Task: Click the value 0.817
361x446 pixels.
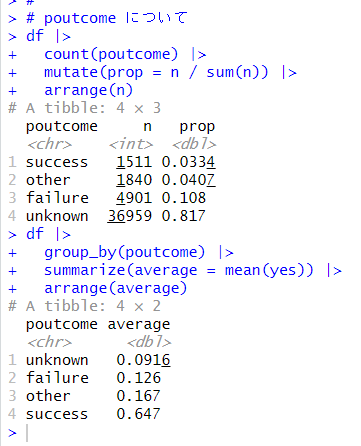Action: pos(184,216)
